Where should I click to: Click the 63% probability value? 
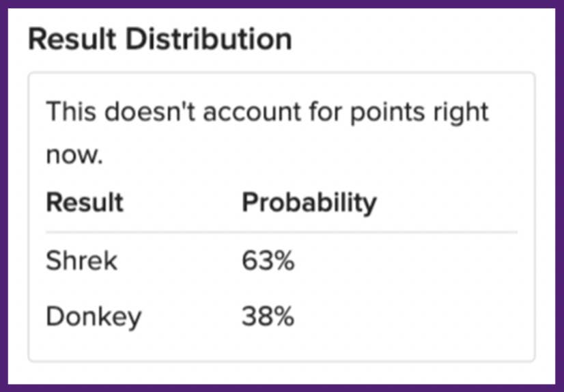coord(268,261)
